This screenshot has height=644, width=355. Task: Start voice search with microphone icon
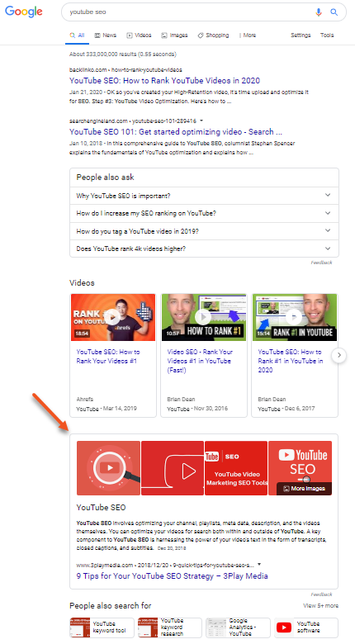click(319, 12)
